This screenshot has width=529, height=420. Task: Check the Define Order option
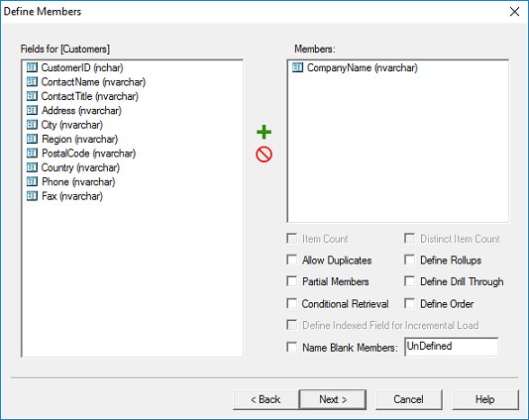pyautogui.click(x=409, y=304)
